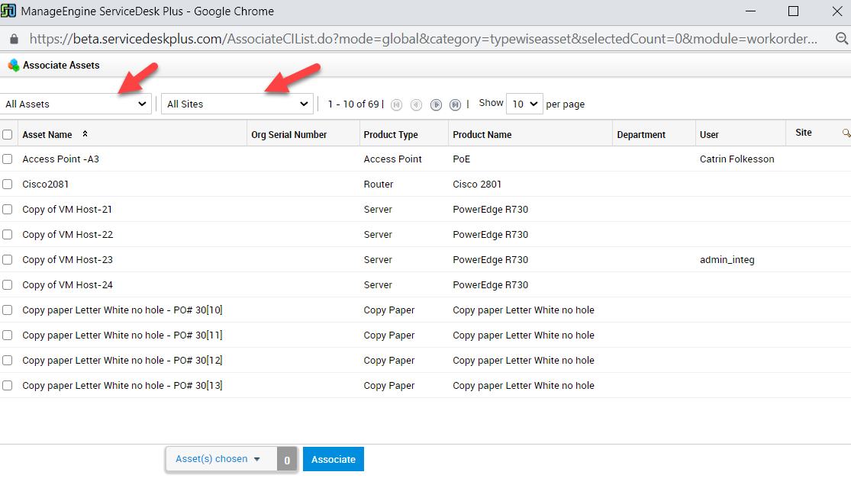The image size is (851, 504).
Task: Sort by the Product Type column header
Action: click(391, 134)
